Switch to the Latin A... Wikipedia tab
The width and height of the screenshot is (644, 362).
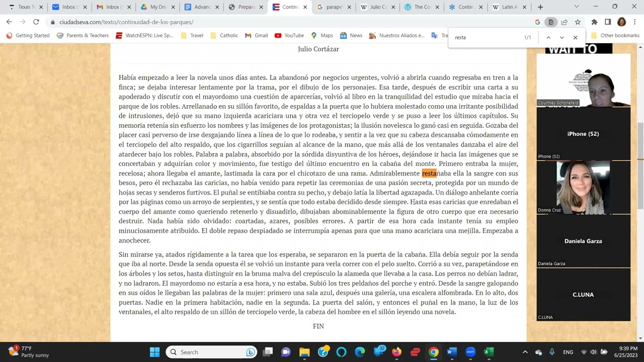click(509, 7)
